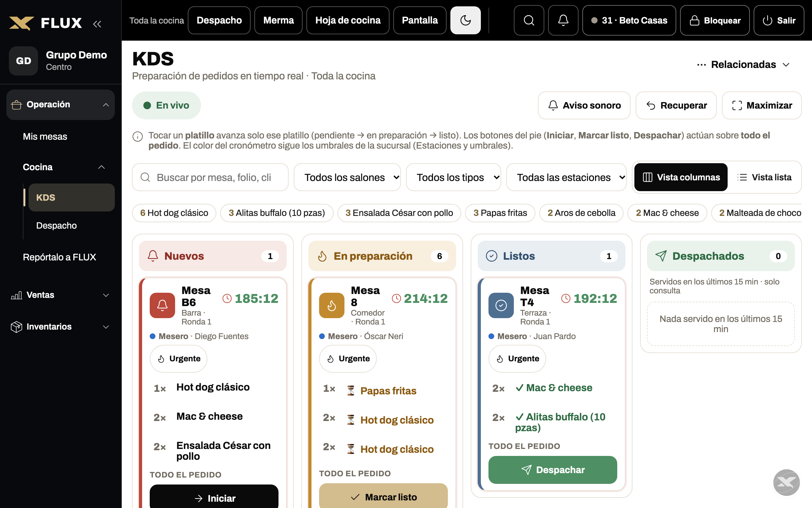Toggle Urgente on the Mesa B6 order
The width and height of the screenshot is (812, 508).
coord(179,358)
